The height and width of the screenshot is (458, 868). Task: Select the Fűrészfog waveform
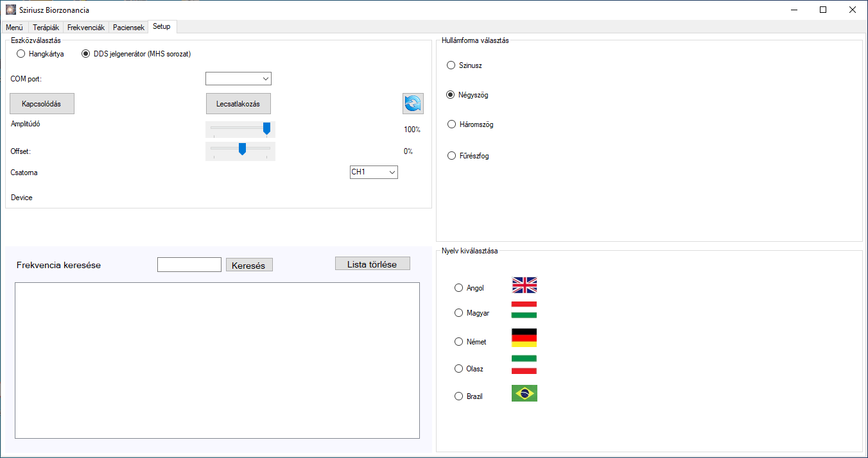click(451, 156)
